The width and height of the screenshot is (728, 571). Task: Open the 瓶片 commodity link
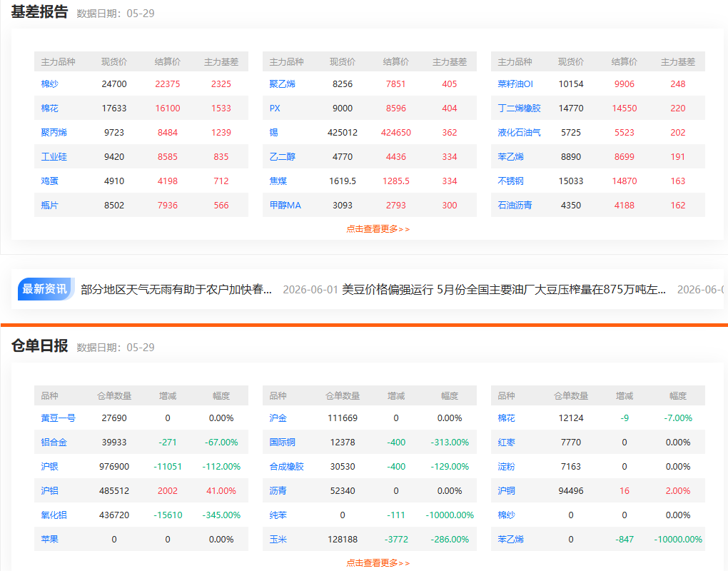tap(50, 205)
